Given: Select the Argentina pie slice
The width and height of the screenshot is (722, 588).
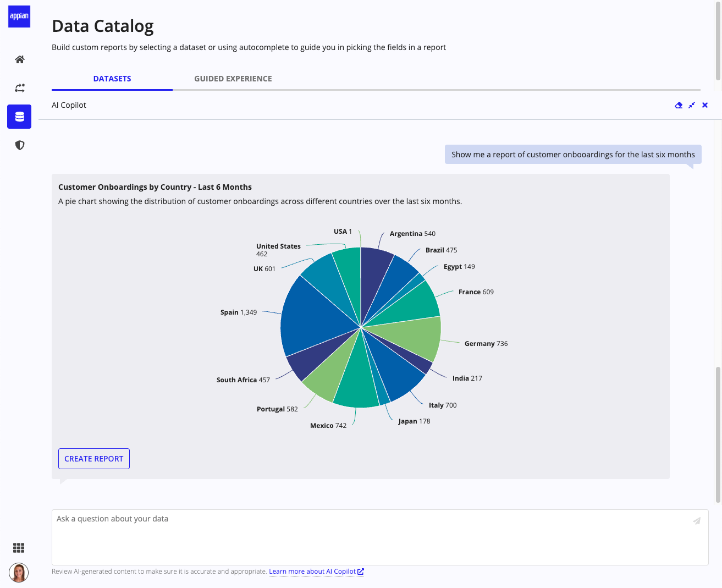Looking at the screenshot, I should click(x=371, y=281).
